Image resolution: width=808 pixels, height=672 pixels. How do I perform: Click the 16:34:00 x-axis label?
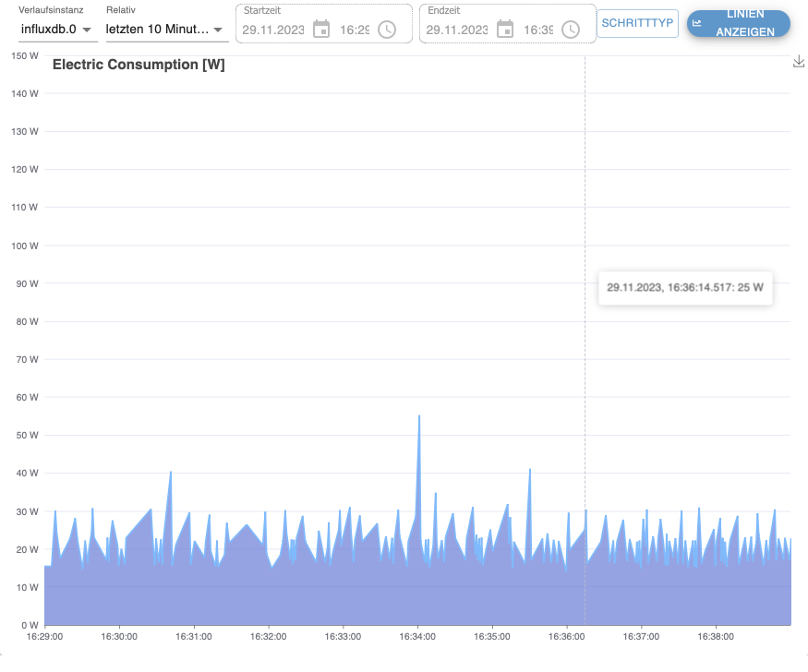point(417,637)
